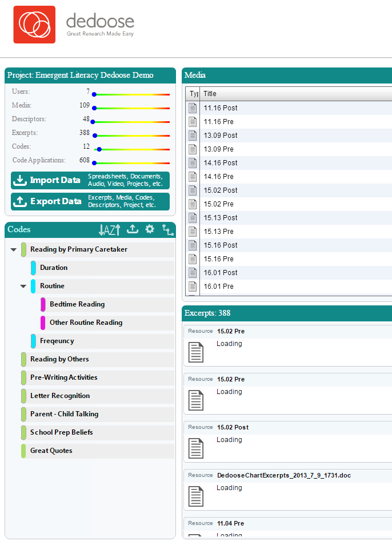Click document icon for 13.09 Pre

click(193, 149)
